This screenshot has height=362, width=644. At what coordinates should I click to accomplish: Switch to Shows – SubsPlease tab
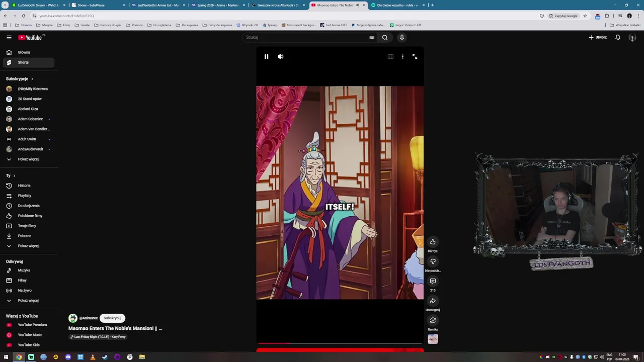point(98,5)
